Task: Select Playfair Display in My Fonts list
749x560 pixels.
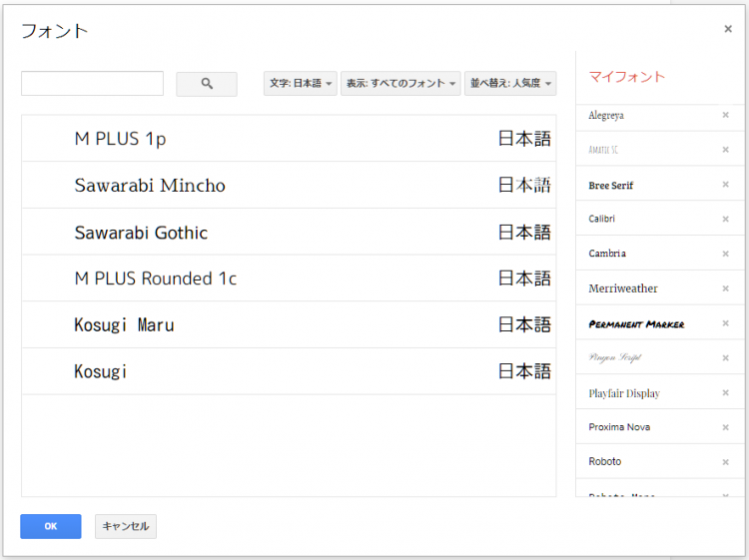Action: pyautogui.click(x=624, y=393)
